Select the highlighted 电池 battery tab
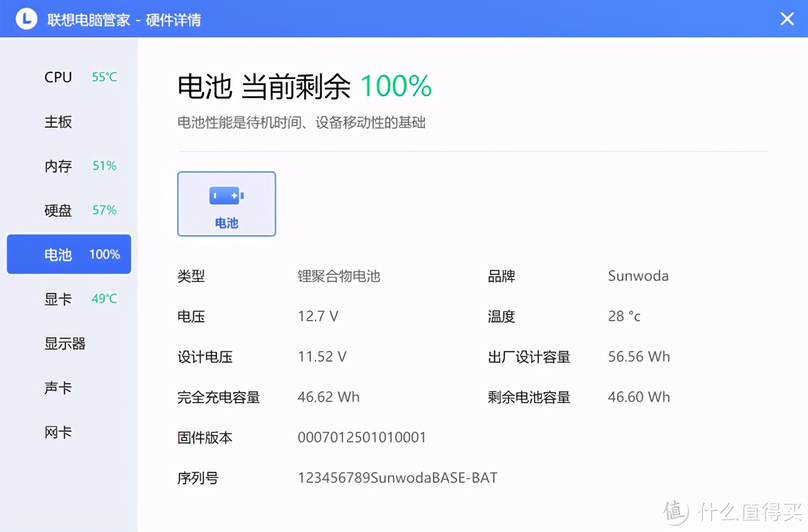808x532 pixels. (68, 254)
